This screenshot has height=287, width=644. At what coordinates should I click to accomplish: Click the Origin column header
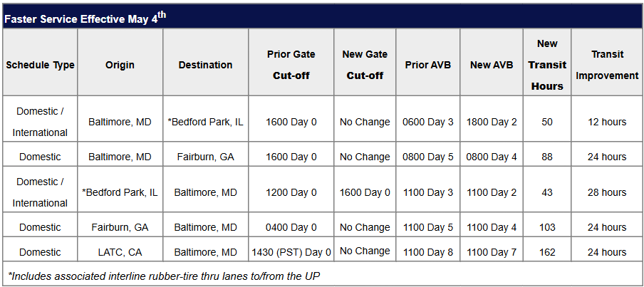click(120, 65)
